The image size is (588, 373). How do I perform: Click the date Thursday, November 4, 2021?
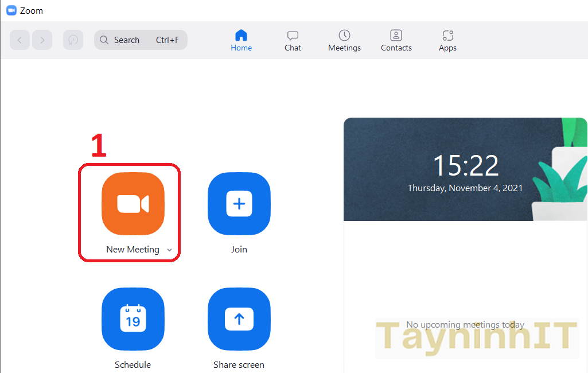tap(465, 188)
